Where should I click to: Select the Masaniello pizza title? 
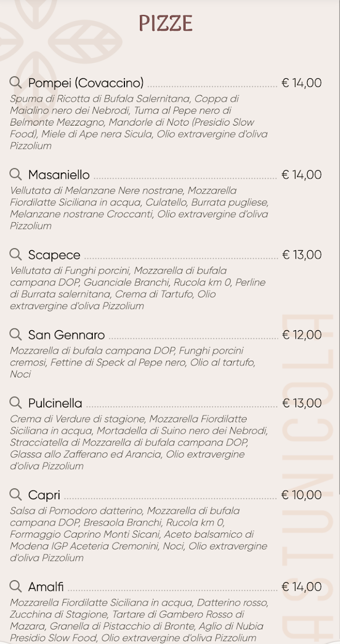[59, 175]
